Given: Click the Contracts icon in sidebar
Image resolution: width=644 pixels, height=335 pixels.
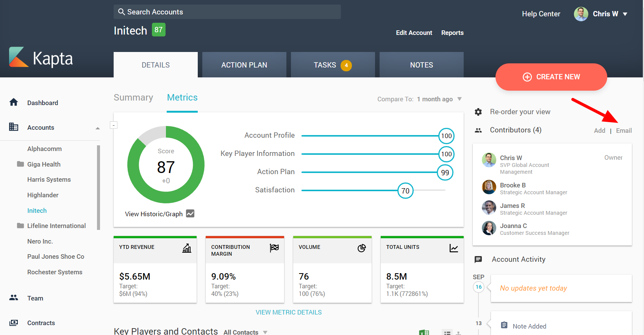Looking at the screenshot, I should 14,322.
